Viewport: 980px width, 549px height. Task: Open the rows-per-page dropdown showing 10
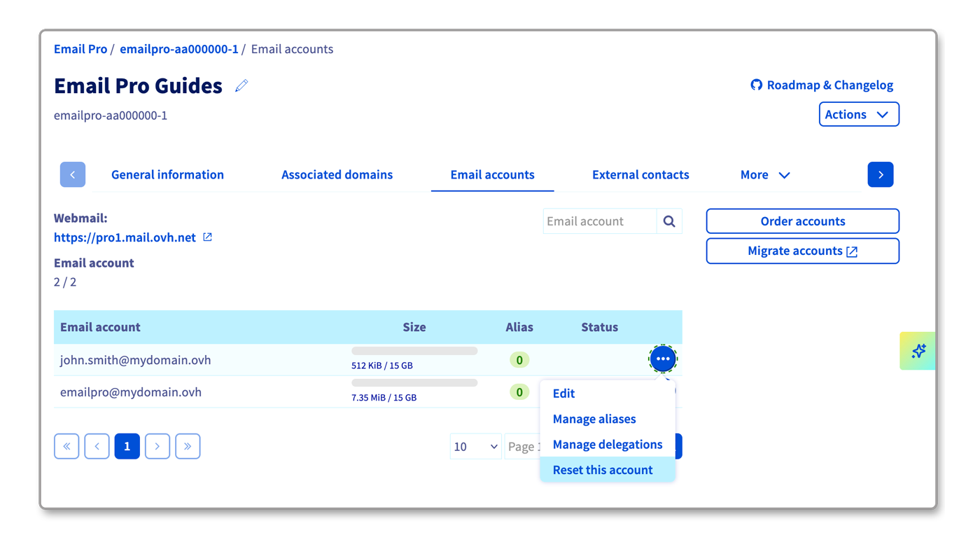pos(475,447)
